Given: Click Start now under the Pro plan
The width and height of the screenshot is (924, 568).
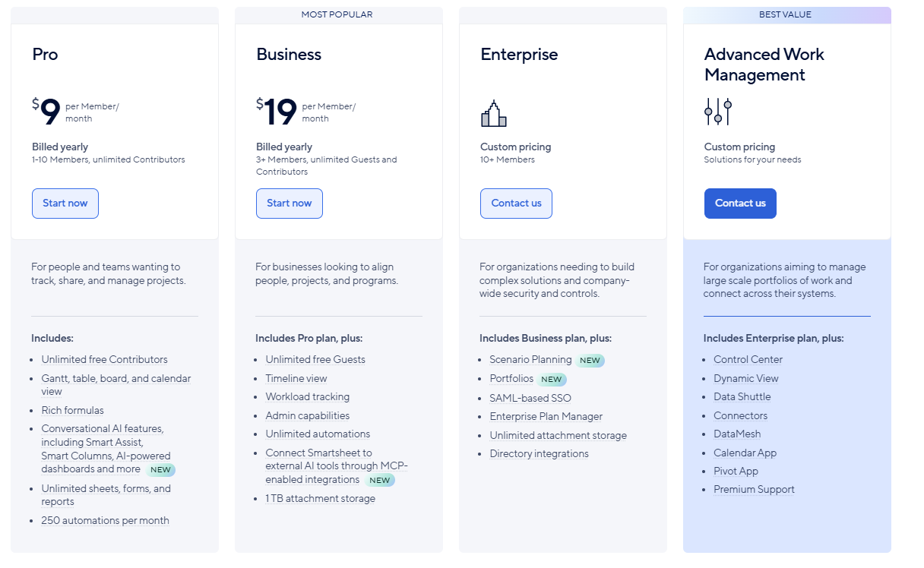Looking at the screenshot, I should (x=65, y=204).
